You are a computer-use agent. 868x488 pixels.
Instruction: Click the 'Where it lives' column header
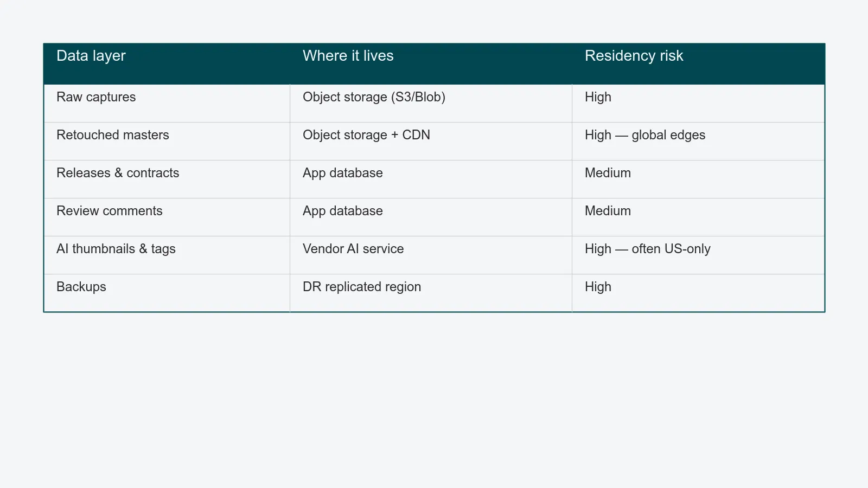point(431,64)
